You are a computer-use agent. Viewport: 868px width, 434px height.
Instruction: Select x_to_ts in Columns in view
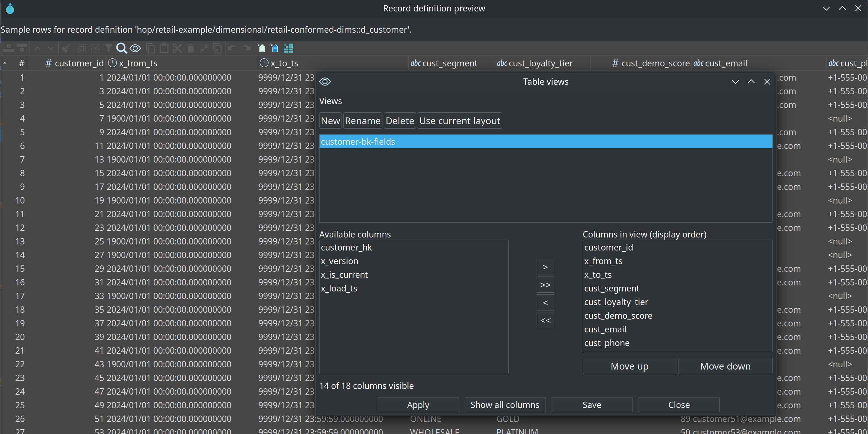(x=677, y=275)
